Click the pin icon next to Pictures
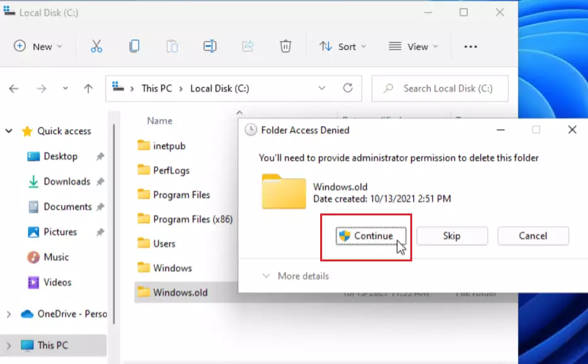This screenshot has width=588, height=364. coord(100,232)
